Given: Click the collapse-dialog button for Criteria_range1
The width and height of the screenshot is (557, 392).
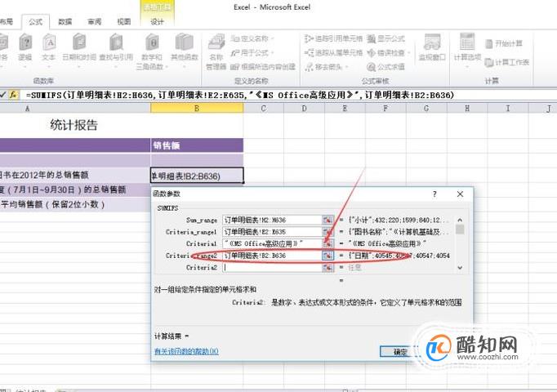Looking at the screenshot, I should 328,232.
